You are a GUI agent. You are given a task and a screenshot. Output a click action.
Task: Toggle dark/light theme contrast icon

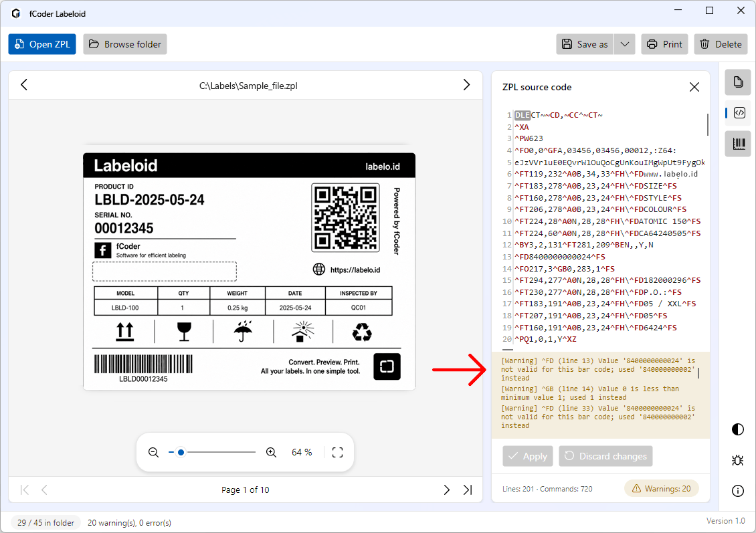[x=738, y=429]
